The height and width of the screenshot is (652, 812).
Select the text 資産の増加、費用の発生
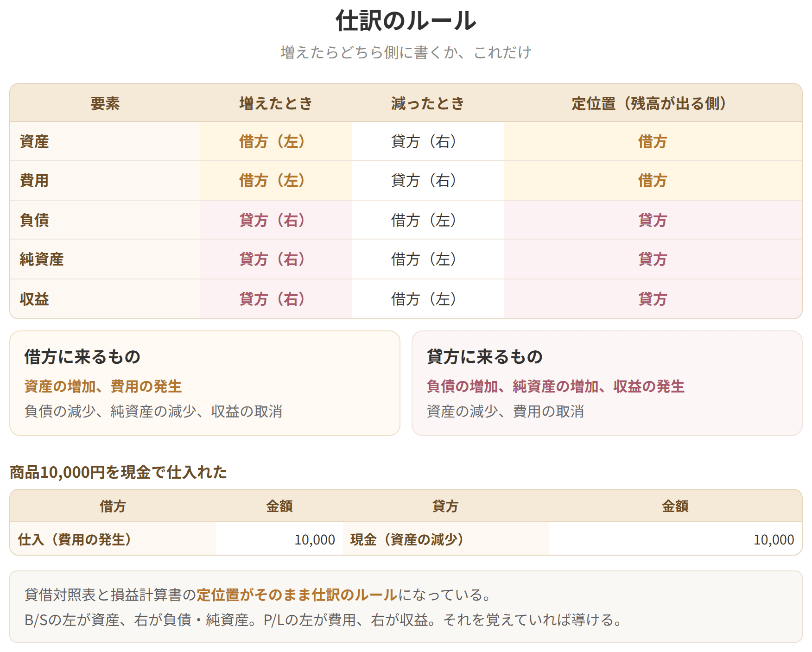103,386
